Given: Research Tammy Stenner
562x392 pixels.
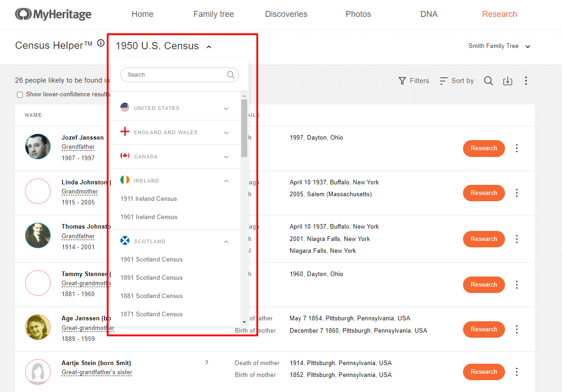Looking at the screenshot, I should click(x=484, y=285).
